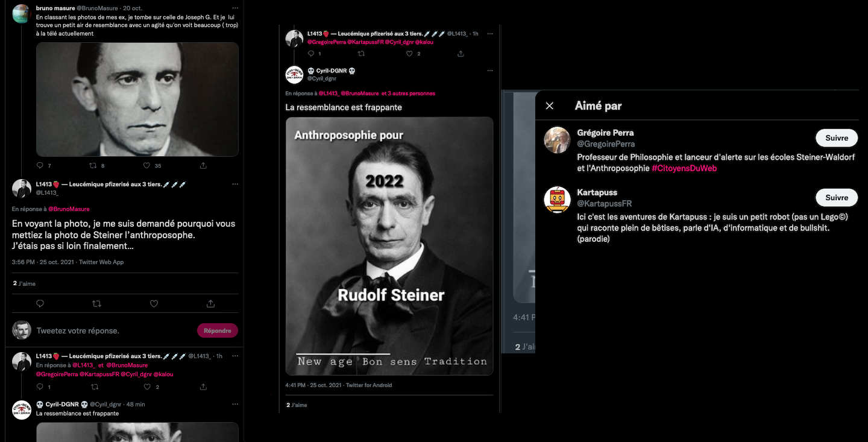868x442 pixels.
Task: Click the share icon above the reply field
Action: 210,304
